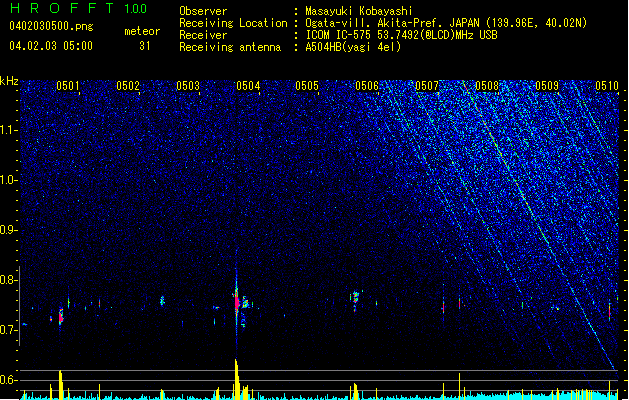Click the Observer label
This screenshot has height=400, width=629.
pos(203,11)
